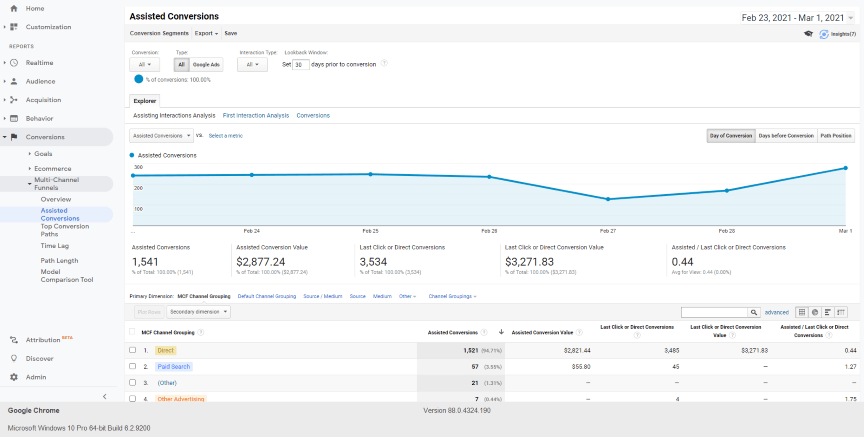Click help icon beside Assisted Conversion Value column
This screenshot has height=437, width=864.
click(579, 332)
